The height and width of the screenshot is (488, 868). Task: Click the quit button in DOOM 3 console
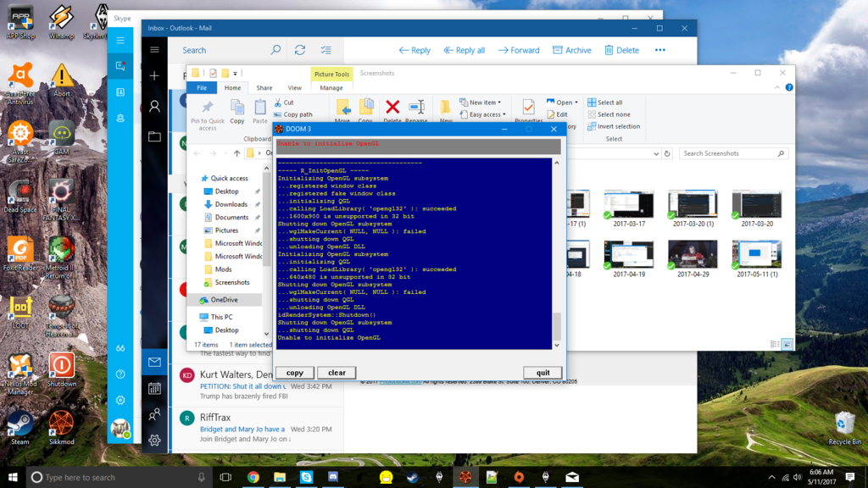[543, 373]
